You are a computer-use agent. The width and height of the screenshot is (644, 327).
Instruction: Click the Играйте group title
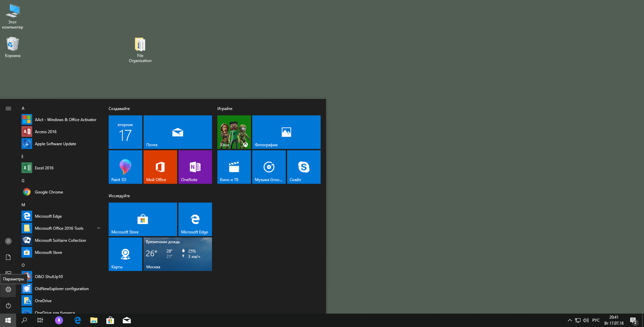tap(225, 108)
